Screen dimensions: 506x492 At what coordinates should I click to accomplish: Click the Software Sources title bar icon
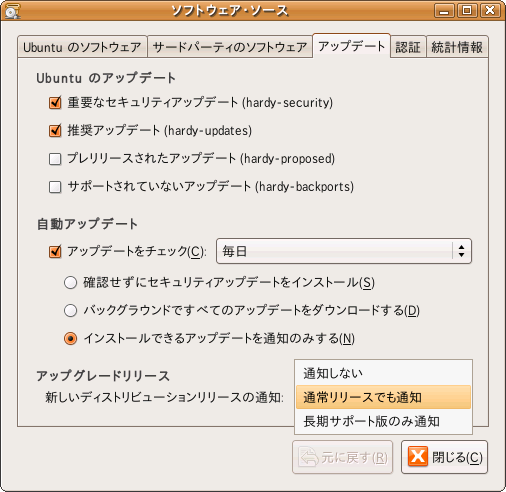coord(12,10)
